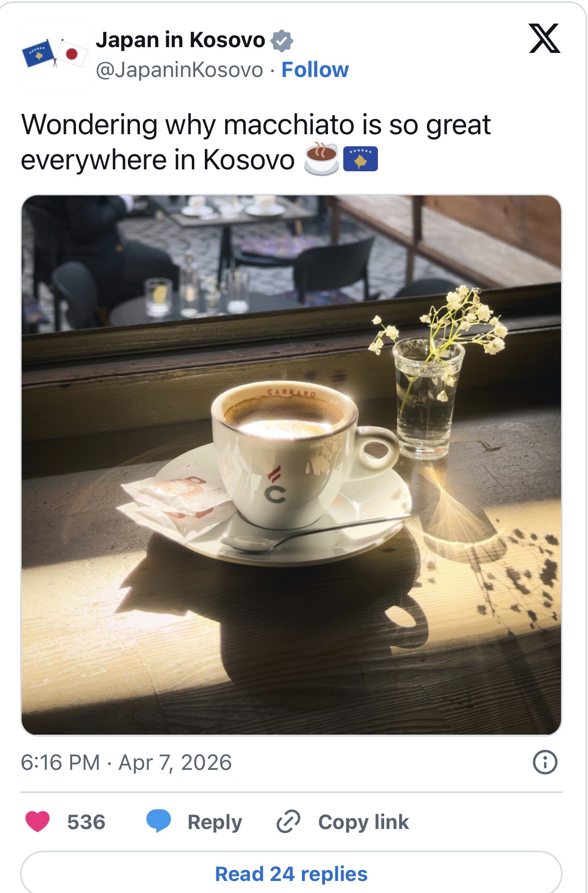The image size is (588, 893).
Task: Click the 536 likes count
Action: click(x=86, y=822)
